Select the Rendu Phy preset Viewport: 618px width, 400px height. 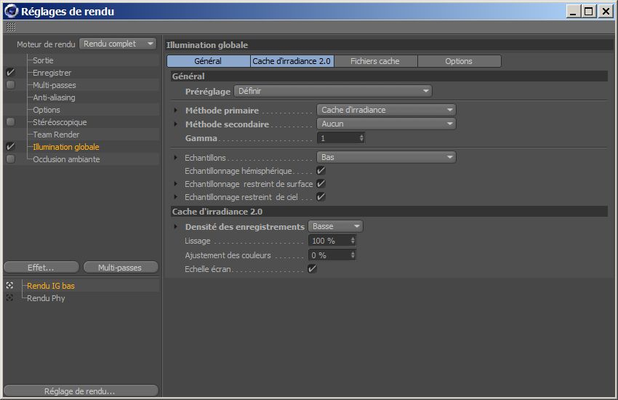46,298
